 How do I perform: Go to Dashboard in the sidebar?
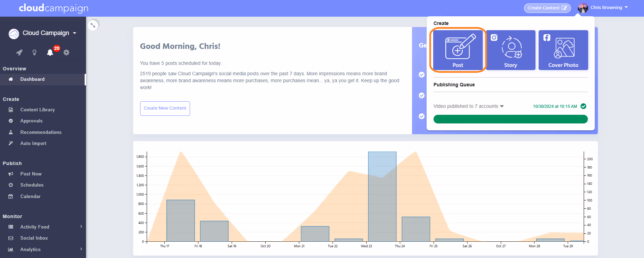43,79
